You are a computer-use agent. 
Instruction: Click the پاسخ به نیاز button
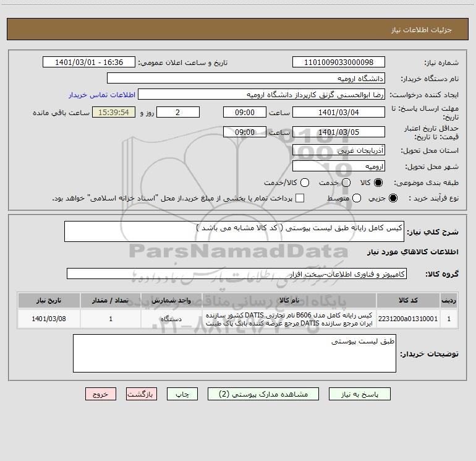coord(359,394)
